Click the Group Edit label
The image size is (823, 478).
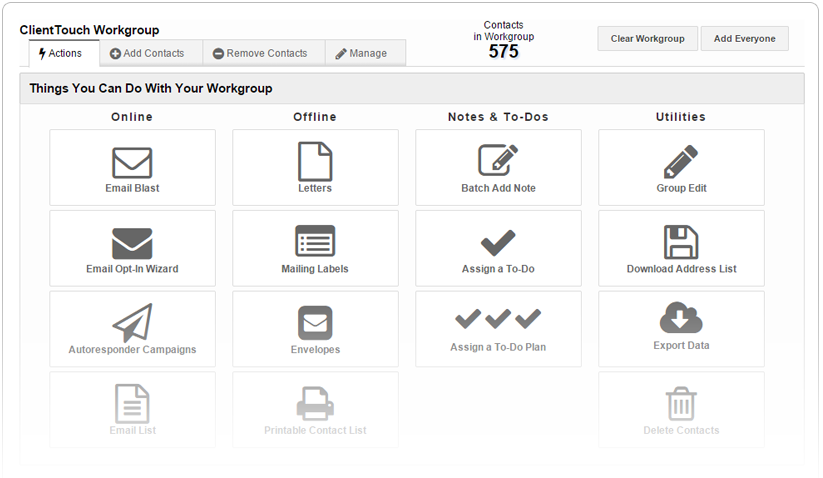(x=681, y=188)
